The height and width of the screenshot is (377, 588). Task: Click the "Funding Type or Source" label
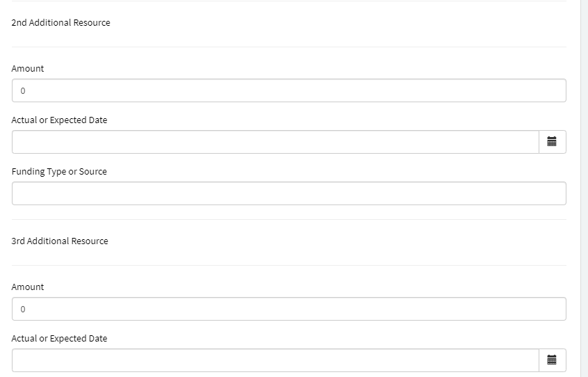[x=59, y=172]
